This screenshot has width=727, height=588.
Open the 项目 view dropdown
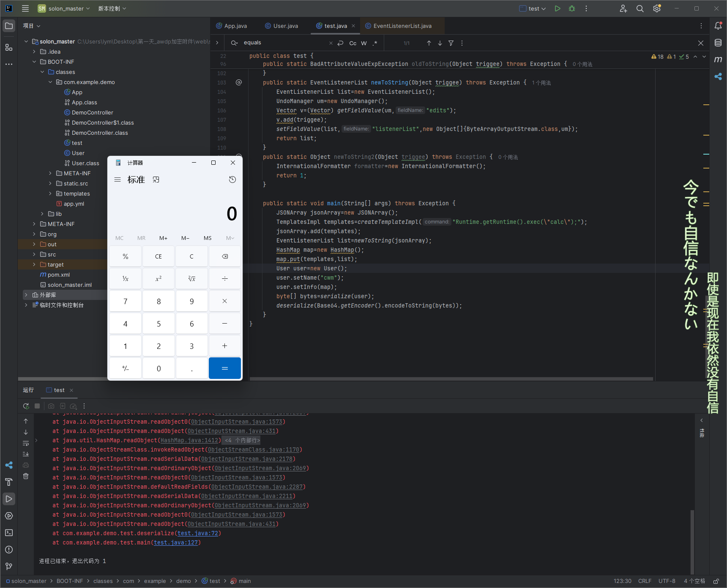point(32,26)
